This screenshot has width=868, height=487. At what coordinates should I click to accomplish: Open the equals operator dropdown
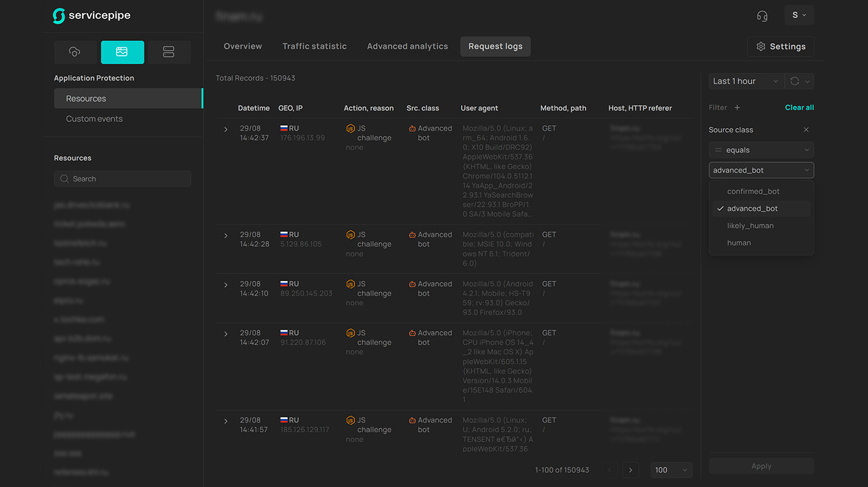[761, 150]
